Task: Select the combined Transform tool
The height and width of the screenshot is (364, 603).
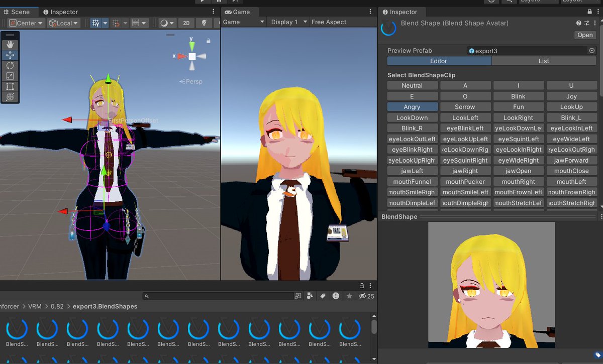Action: 10,97
